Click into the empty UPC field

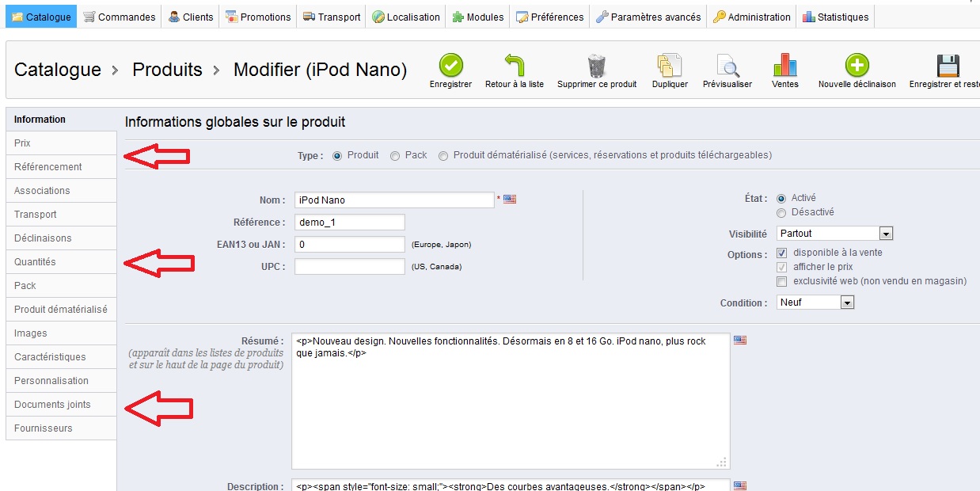coord(350,267)
